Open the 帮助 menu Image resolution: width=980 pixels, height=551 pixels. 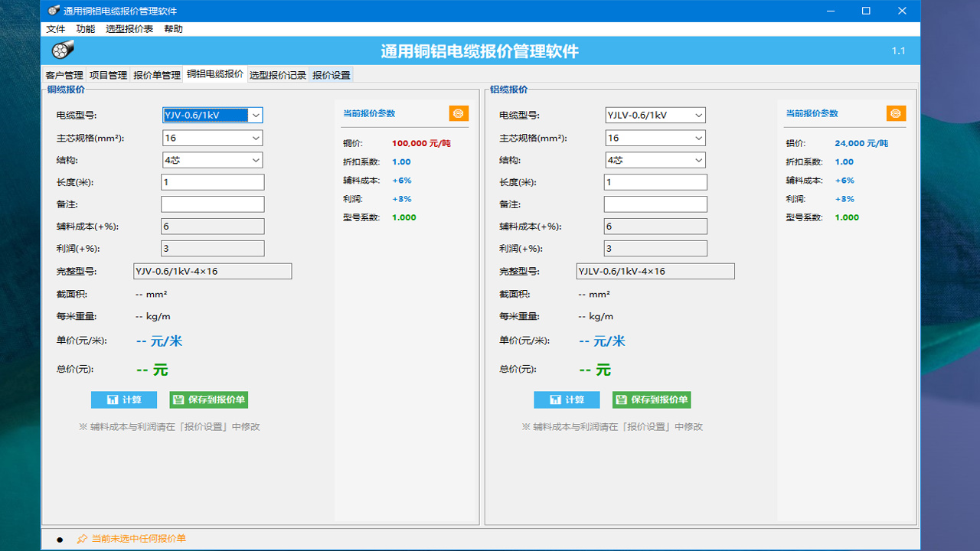pos(174,29)
